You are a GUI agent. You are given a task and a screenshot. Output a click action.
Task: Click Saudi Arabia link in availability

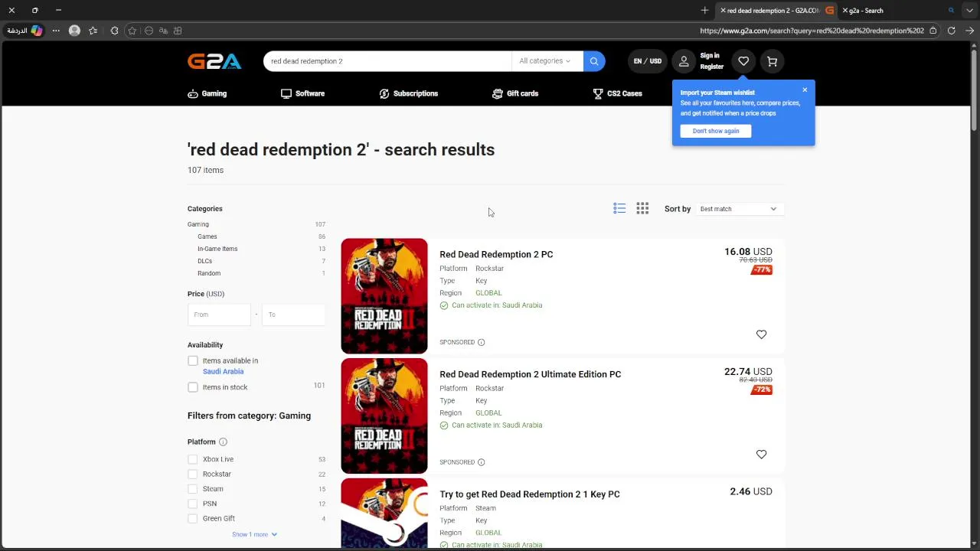[223, 372]
